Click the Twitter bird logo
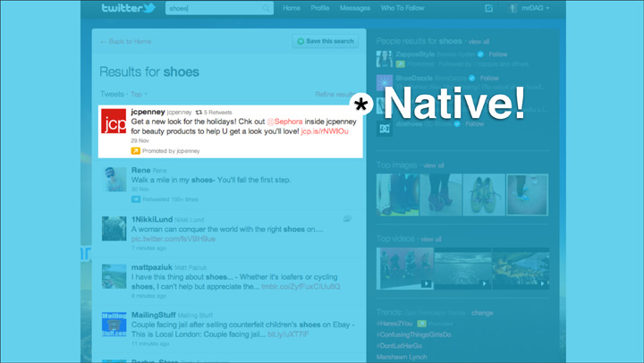644x363 pixels. click(149, 7)
